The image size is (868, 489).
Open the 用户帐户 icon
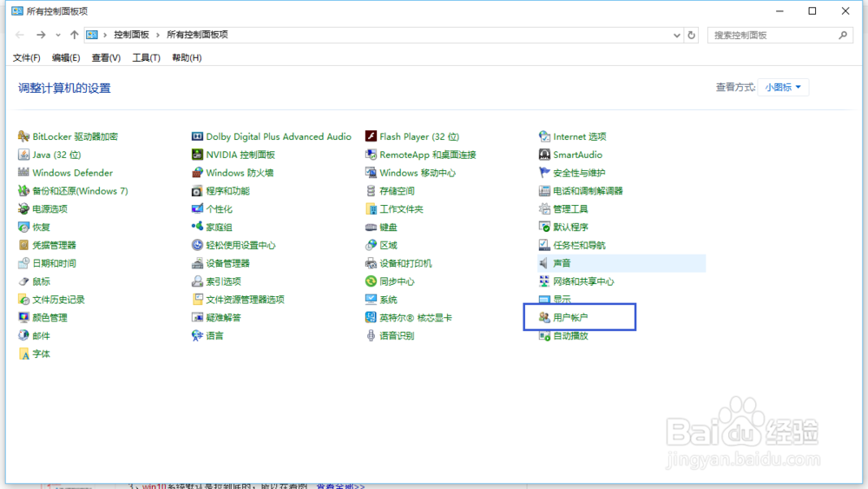coord(544,317)
